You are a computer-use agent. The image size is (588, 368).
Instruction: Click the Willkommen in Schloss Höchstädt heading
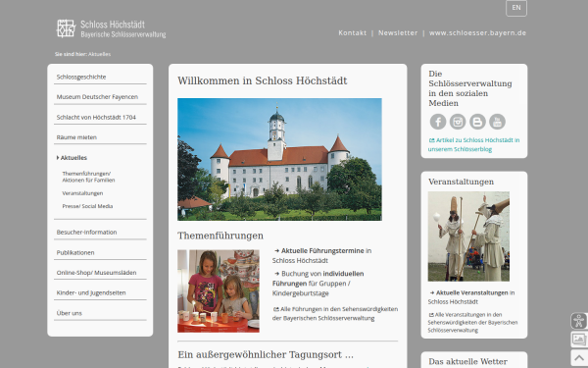262,80
